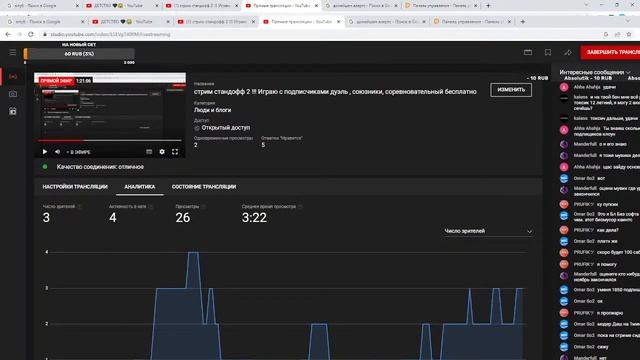Click the bookmark-shaped highlight icon in top bar
This screenshot has width=640, height=360.
[548, 52]
